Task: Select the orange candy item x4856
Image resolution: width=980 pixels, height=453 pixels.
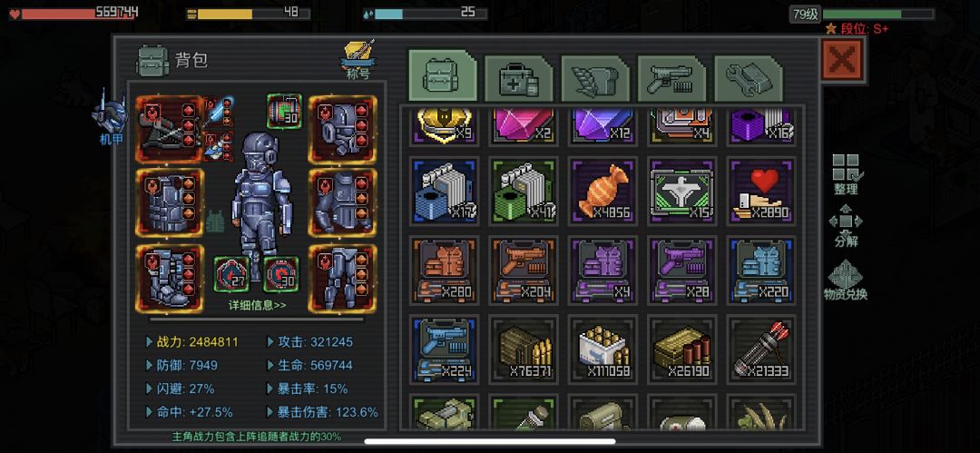Action: pos(603,191)
